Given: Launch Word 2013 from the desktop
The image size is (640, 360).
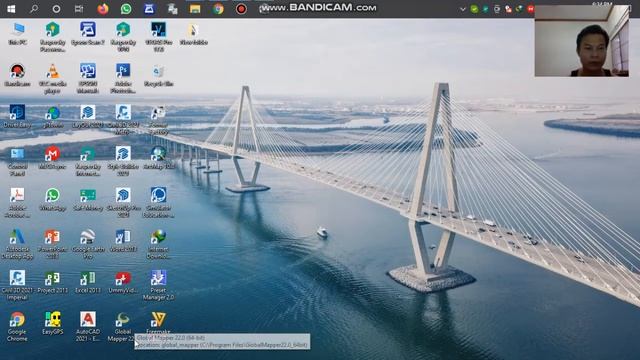Looking at the screenshot, I should (123, 241).
